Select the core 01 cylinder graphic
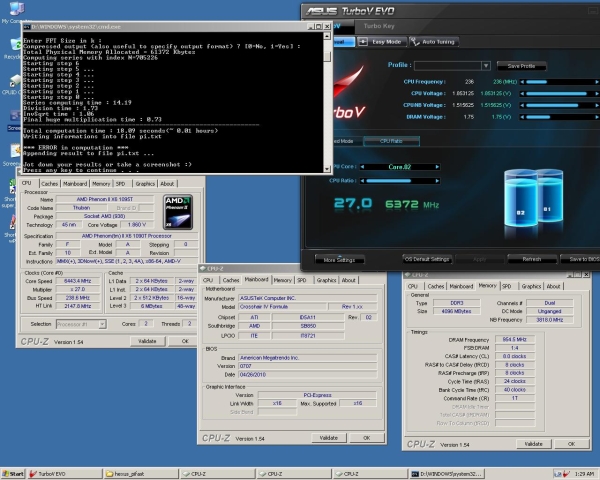 point(551,195)
